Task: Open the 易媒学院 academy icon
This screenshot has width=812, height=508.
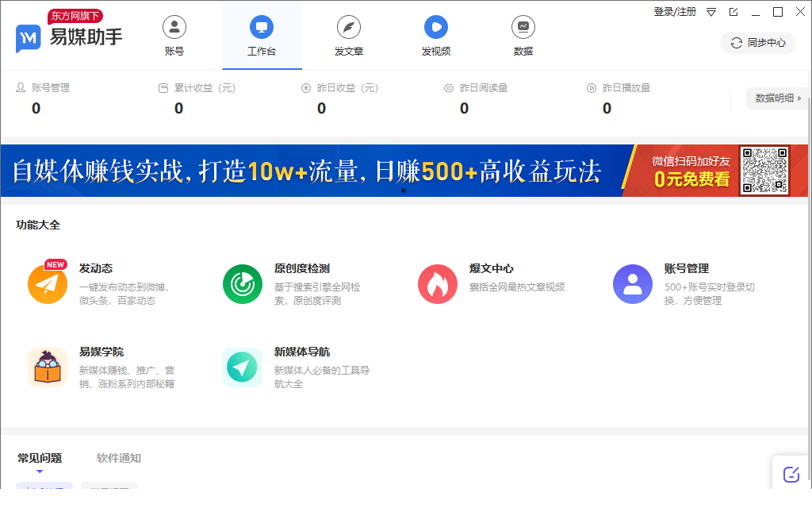Action: (48, 367)
